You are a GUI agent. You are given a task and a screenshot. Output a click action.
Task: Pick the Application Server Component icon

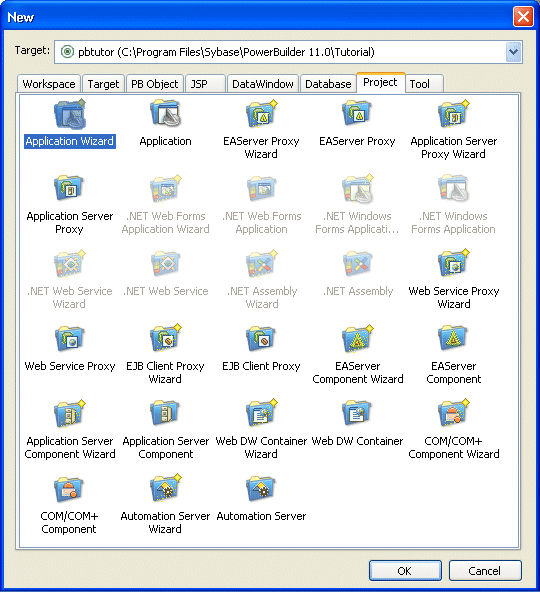[x=165, y=413]
